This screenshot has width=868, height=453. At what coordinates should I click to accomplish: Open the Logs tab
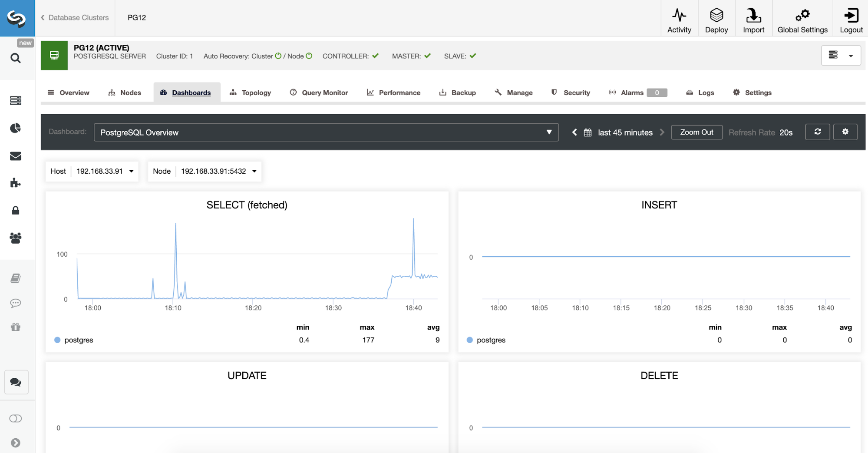coord(700,93)
